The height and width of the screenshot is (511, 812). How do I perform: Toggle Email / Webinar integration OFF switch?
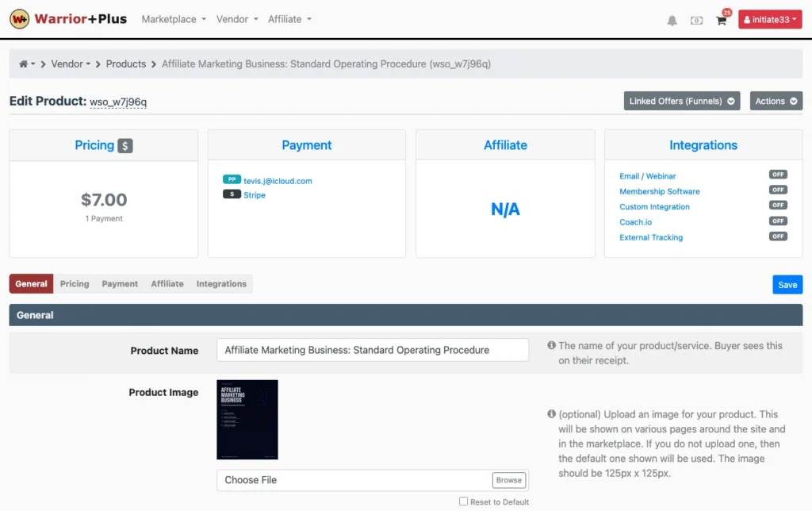[777, 175]
